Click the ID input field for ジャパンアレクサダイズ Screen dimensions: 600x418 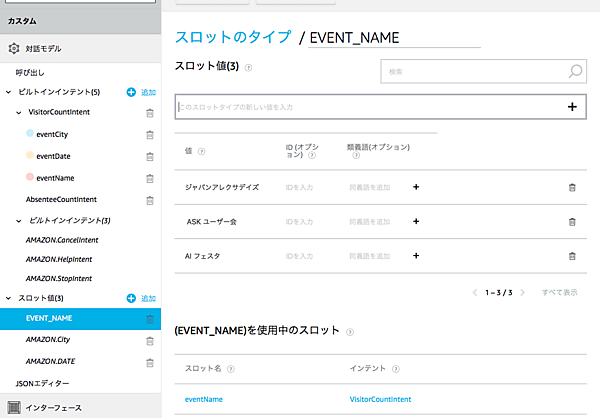300,187
